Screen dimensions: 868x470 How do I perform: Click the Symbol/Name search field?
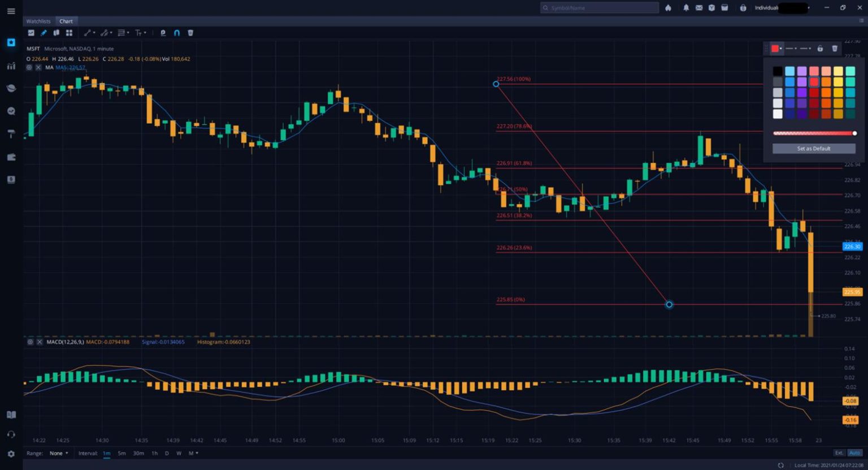click(x=599, y=7)
